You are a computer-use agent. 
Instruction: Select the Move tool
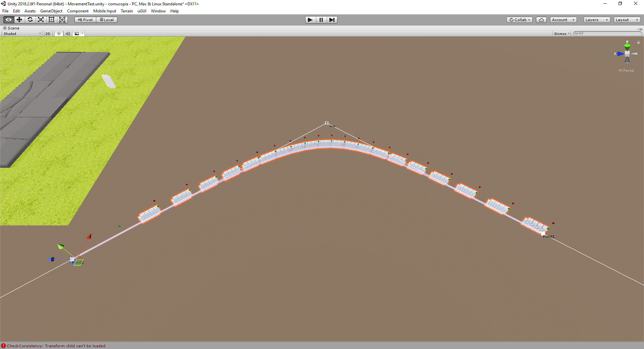click(19, 20)
